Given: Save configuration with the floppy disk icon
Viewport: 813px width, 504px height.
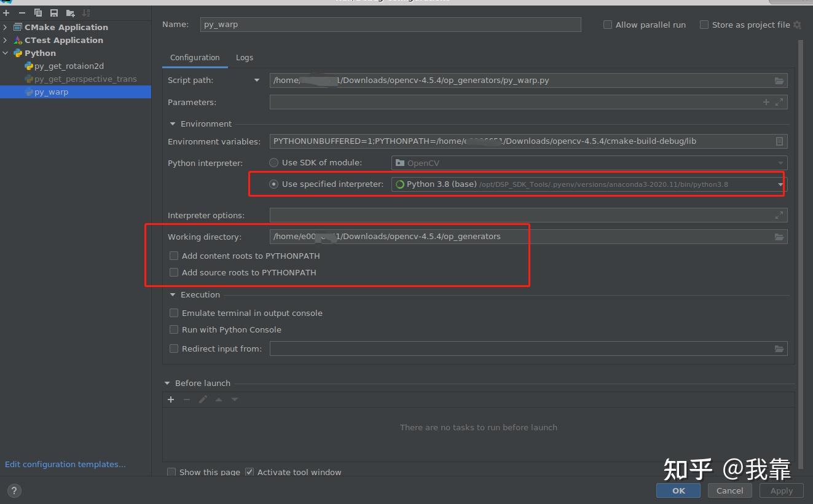Looking at the screenshot, I should (54, 13).
